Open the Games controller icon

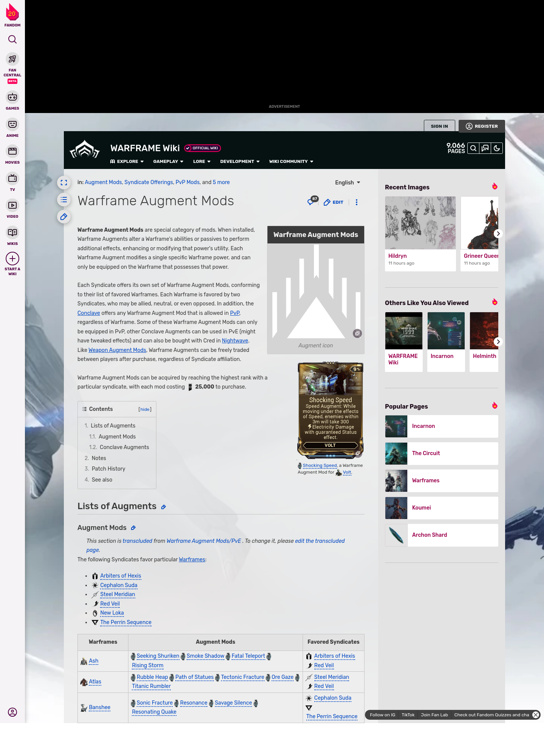[12, 97]
